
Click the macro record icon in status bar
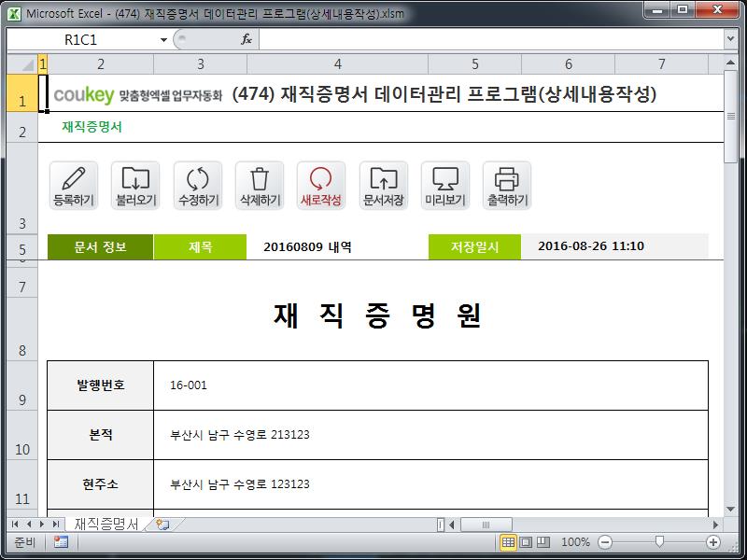coord(61,542)
